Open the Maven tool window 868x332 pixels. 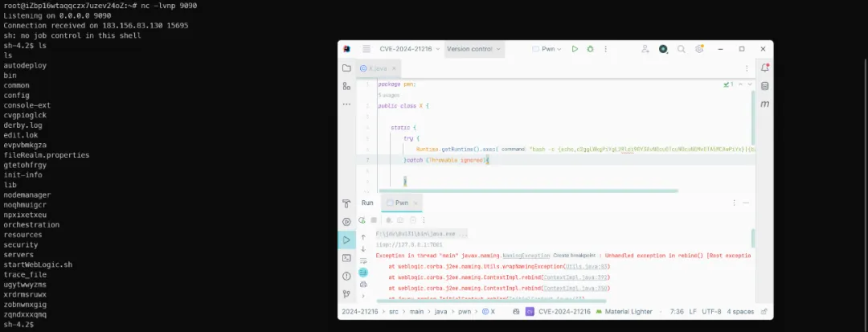point(764,104)
